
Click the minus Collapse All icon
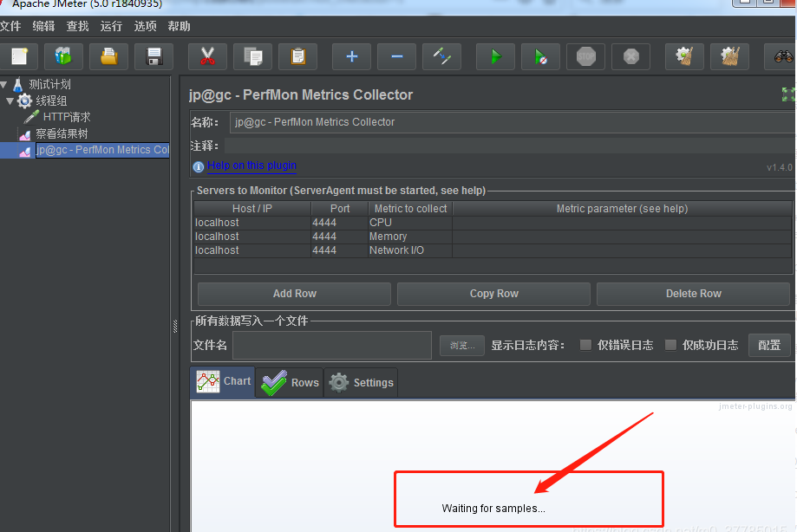(397, 56)
